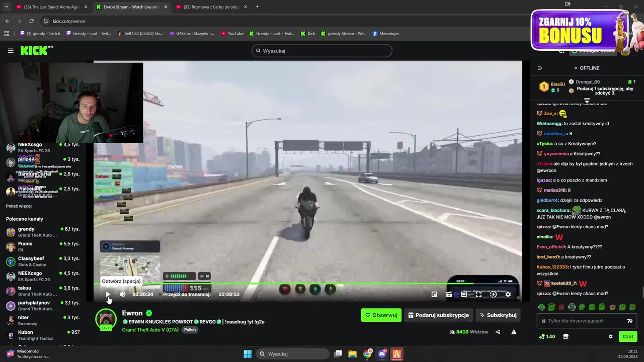Open the grendy - Twitch bookmark
Image resolution: width=644 pixels, height=362 pixels.
40,34
